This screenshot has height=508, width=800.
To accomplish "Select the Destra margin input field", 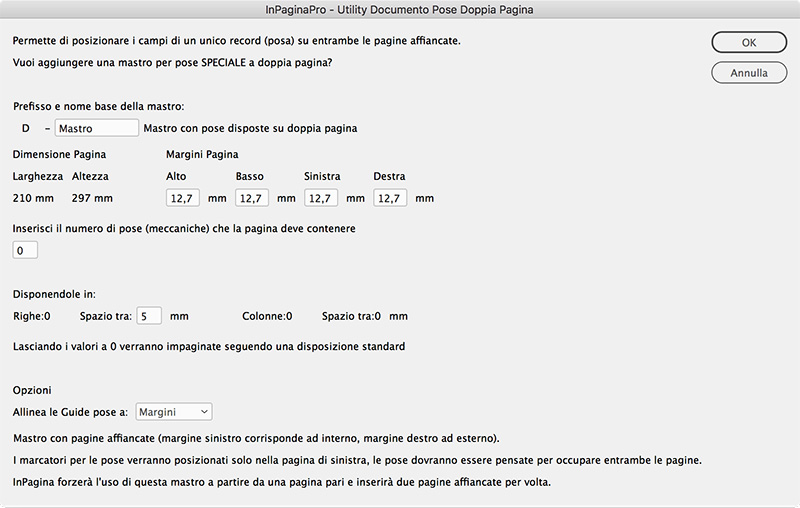I will coord(391,198).
